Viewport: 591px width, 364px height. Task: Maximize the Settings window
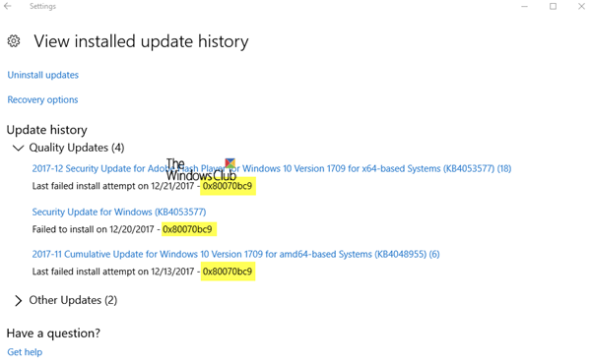click(553, 6)
